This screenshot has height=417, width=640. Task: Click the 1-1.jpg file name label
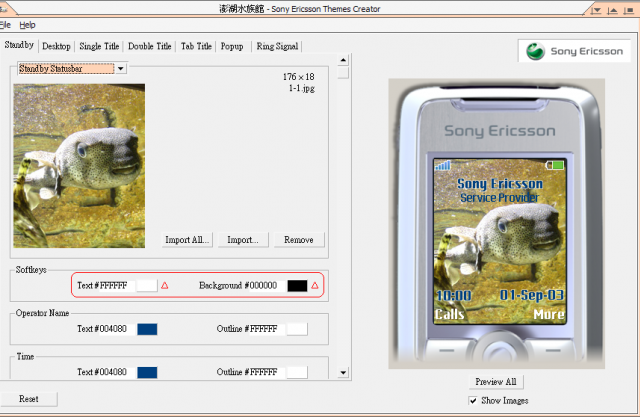pyautogui.click(x=302, y=88)
